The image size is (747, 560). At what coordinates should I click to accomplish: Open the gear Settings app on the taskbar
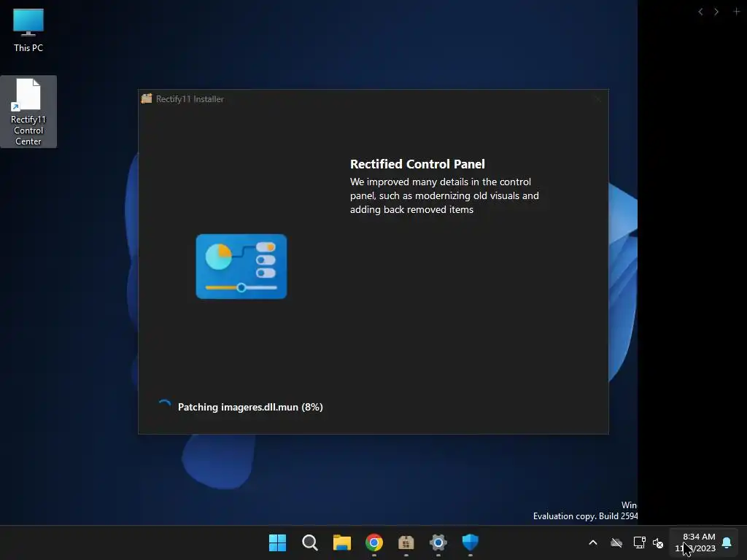pos(438,542)
